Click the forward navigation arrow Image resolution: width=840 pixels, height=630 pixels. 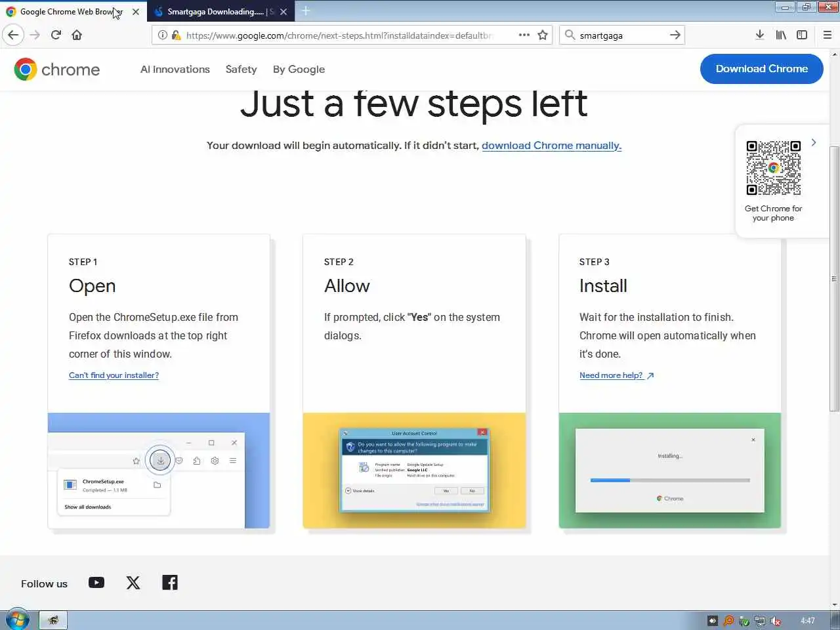[35, 35]
